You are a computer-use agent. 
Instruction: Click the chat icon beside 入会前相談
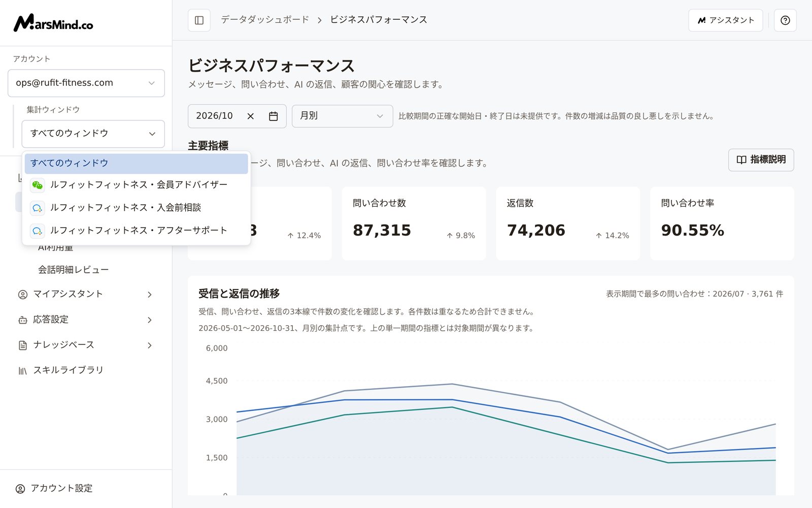37,208
